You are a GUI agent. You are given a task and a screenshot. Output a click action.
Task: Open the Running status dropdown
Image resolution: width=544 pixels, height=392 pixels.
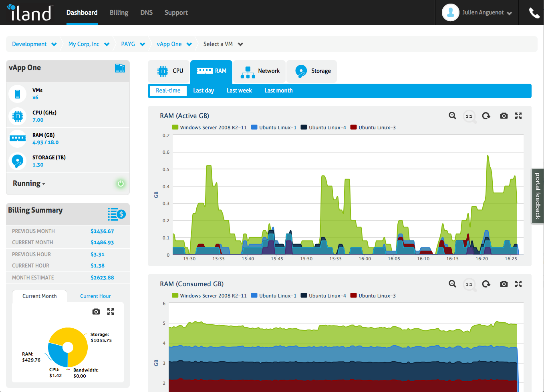(29, 183)
